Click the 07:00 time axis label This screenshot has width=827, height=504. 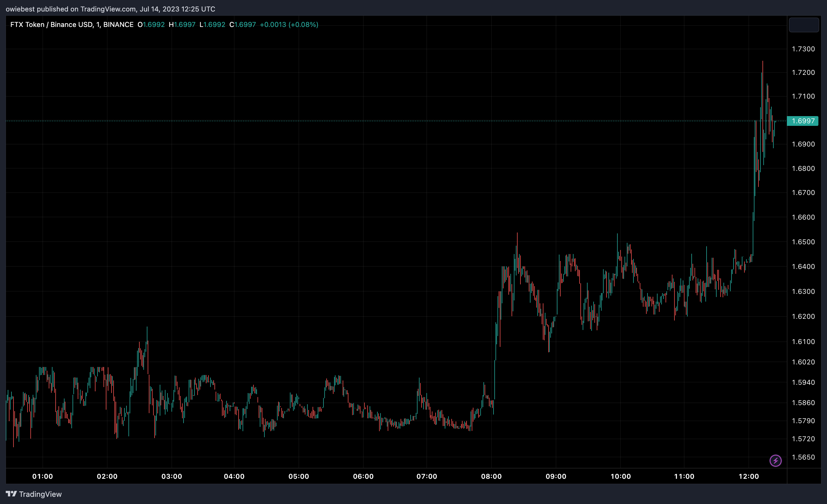tap(427, 476)
